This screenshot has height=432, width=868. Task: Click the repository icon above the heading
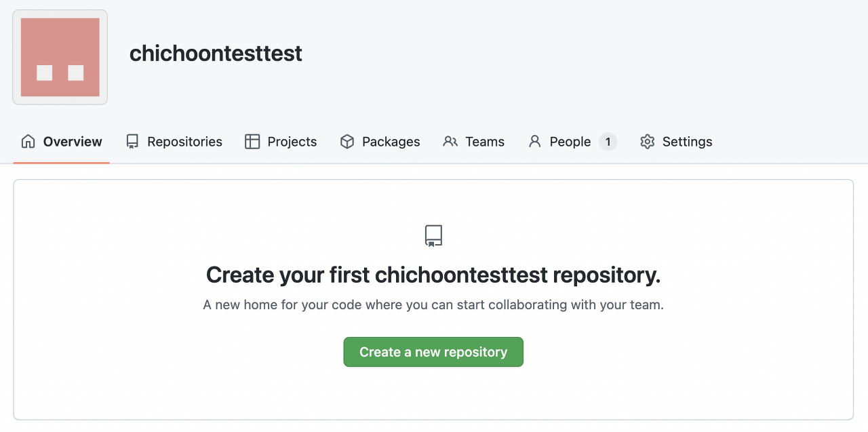[x=433, y=236]
